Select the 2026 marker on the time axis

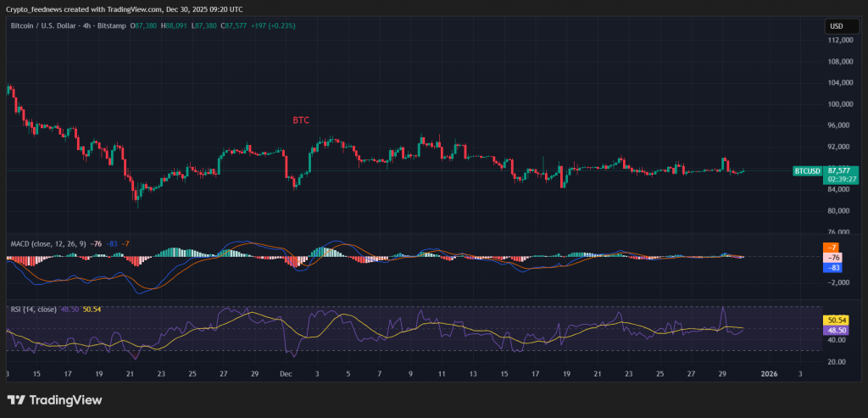coord(770,373)
